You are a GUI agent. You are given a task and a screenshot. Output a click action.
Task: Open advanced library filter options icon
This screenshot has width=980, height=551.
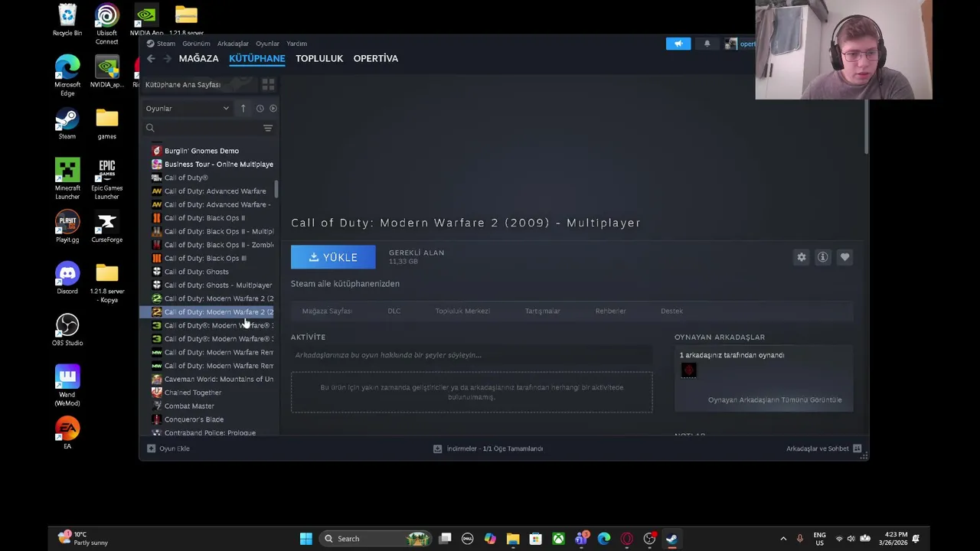(x=268, y=128)
